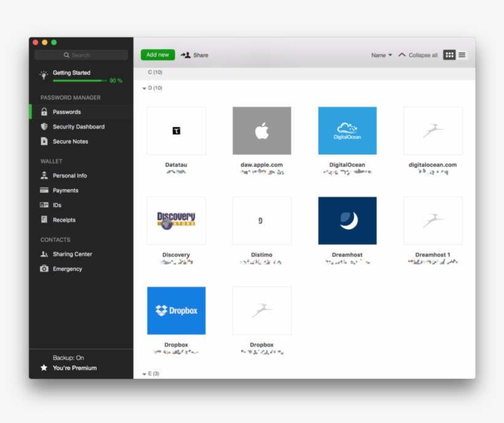Viewport: 504px width, 423px height.
Task: Select the Receipts icon
Action: pyautogui.click(x=44, y=220)
